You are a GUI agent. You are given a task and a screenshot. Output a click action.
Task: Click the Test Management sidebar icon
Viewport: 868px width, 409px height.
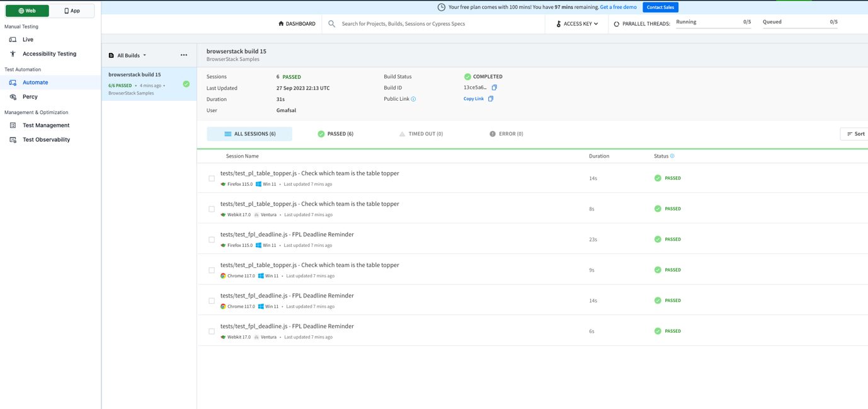pos(13,125)
